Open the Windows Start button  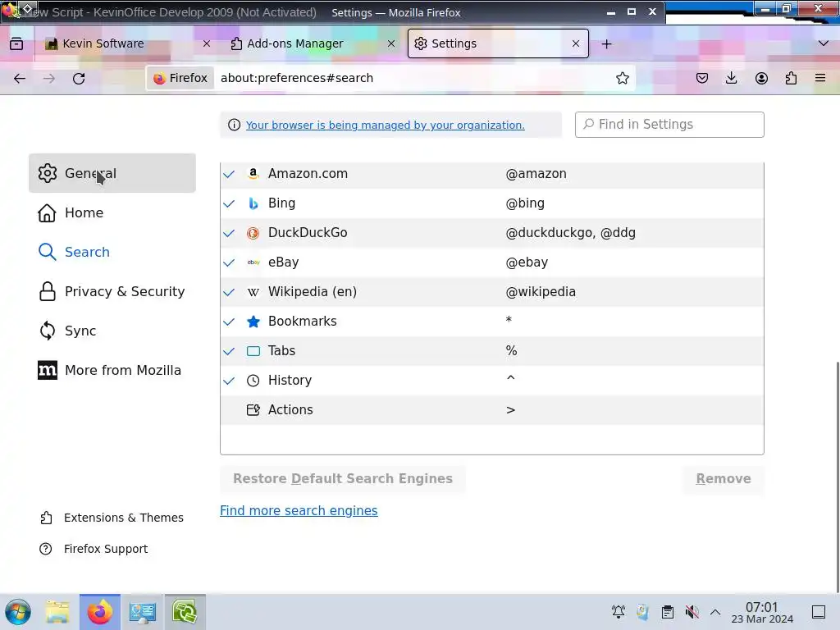[x=18, y=612]
